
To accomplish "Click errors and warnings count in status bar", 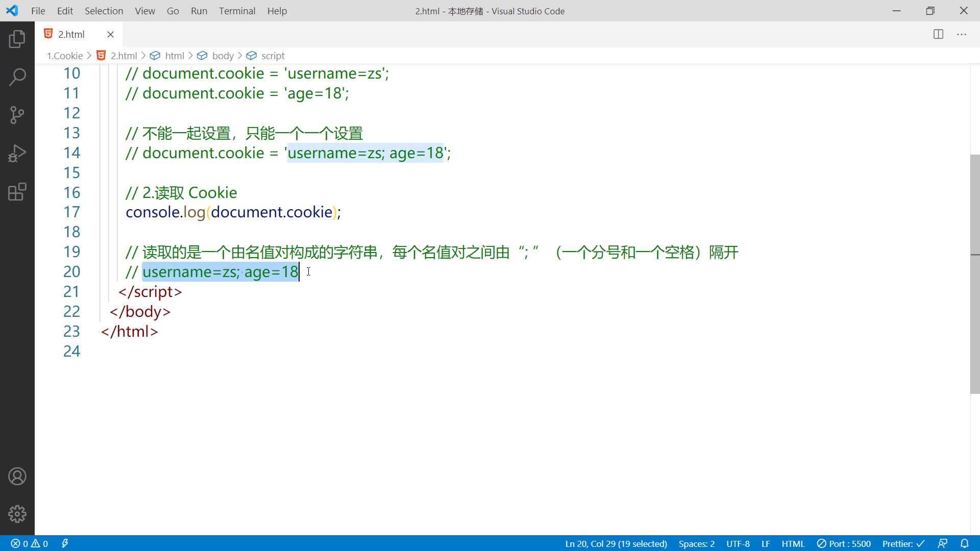I will click(x=30, y=543).
